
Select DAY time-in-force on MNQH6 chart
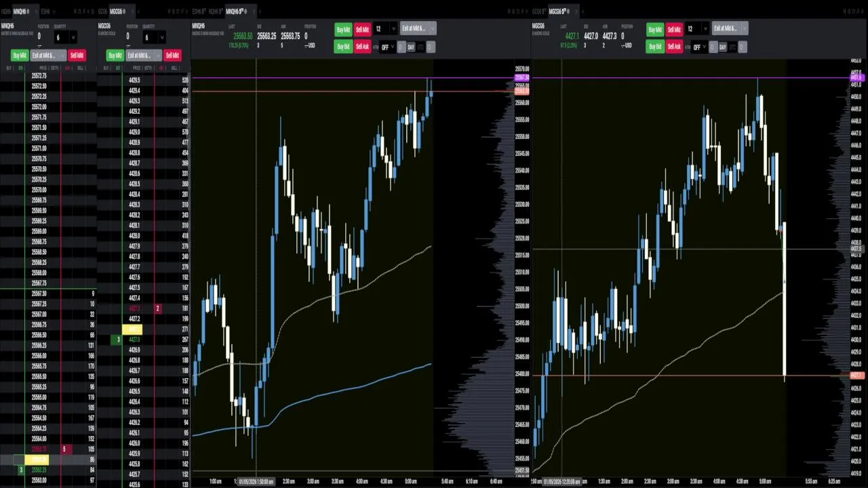point(411,47)
